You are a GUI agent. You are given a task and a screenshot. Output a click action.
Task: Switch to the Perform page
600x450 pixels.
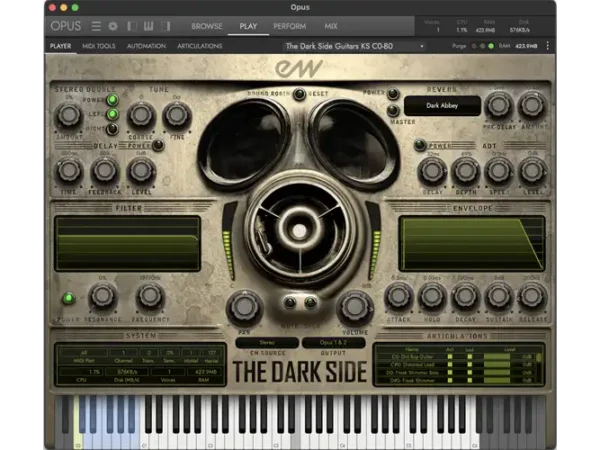(289, 26)
